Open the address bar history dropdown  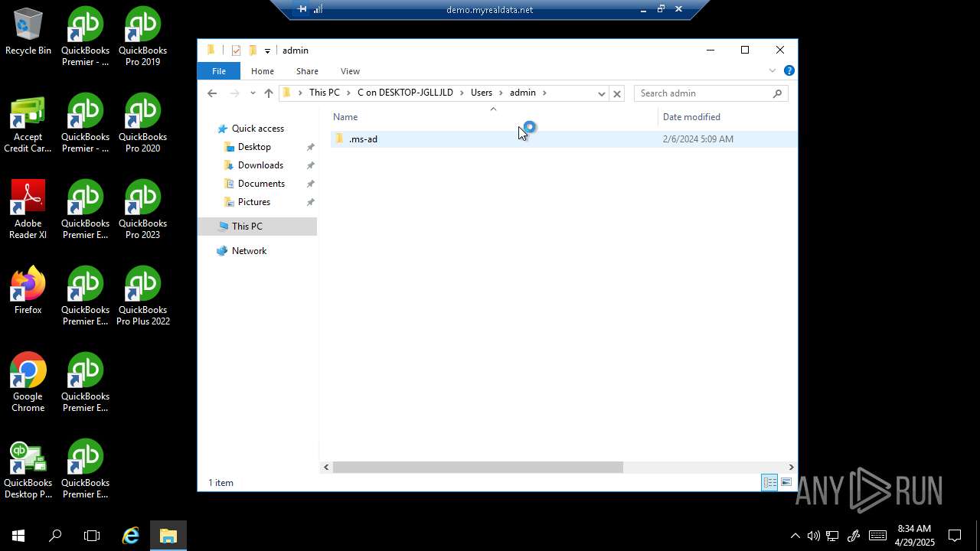point(602,93)
